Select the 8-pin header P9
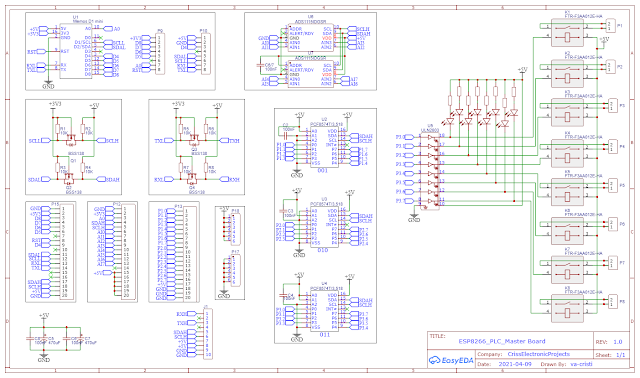 click(160, 53)
